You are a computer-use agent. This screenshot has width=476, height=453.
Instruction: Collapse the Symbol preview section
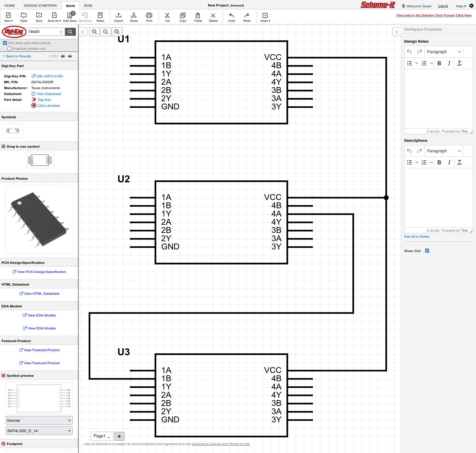point(4,376)
